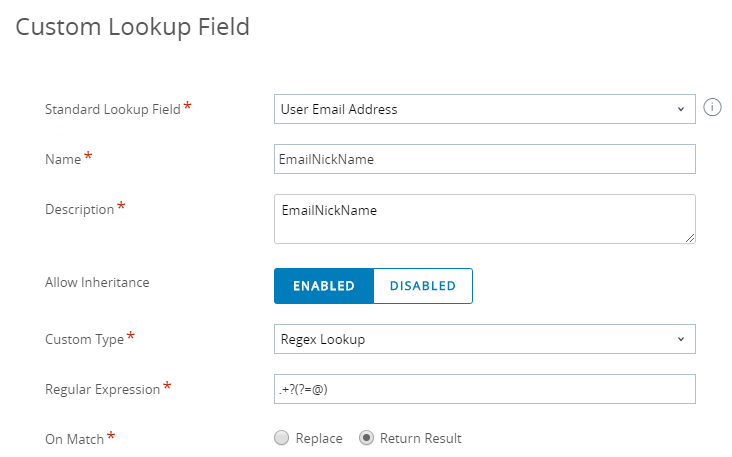This screenshot has height=457, width=732.
Task: Click the On Match label
Action: 74,438
